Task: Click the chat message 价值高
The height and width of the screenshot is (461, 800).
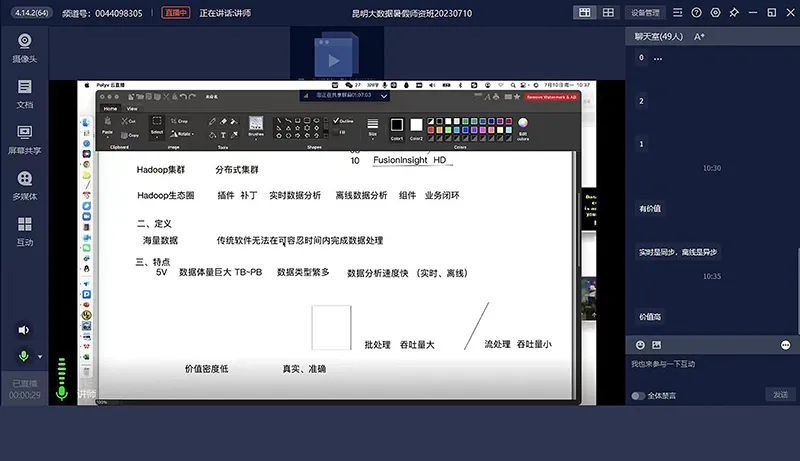Action: click(650, 317)
